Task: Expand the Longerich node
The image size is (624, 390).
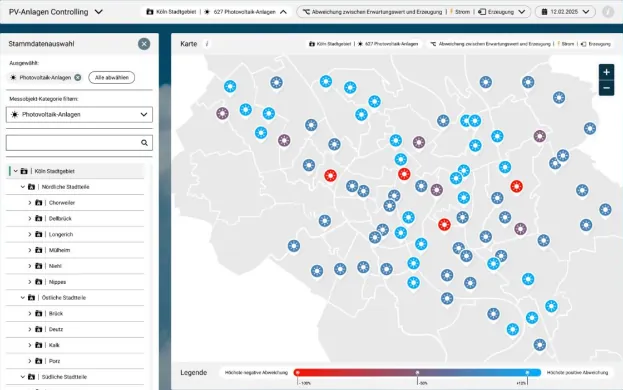Action: pos(30,234)
